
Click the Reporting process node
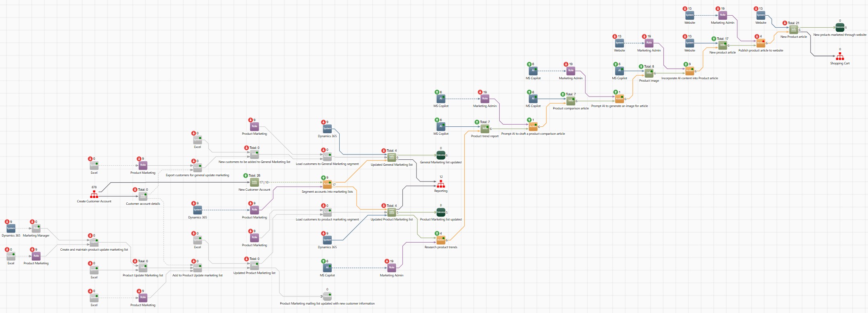point(441,184)
